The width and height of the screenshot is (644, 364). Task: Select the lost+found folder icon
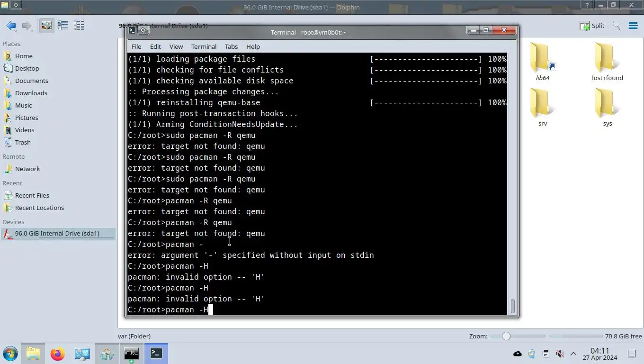(607, 58)
